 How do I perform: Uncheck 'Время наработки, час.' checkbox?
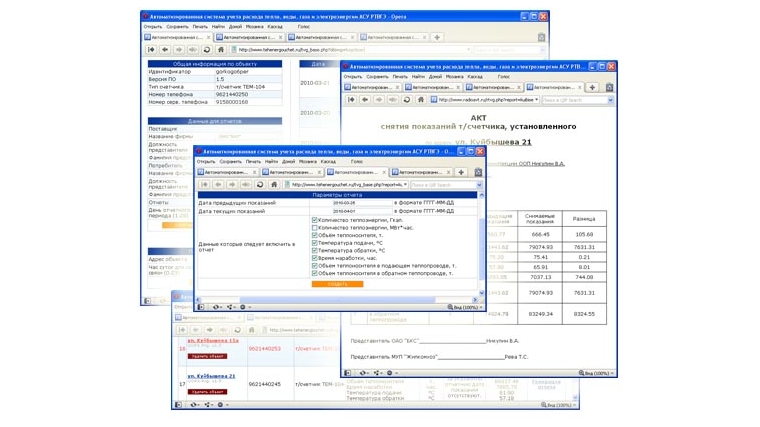pyautogui.click(x=315, y=258)
